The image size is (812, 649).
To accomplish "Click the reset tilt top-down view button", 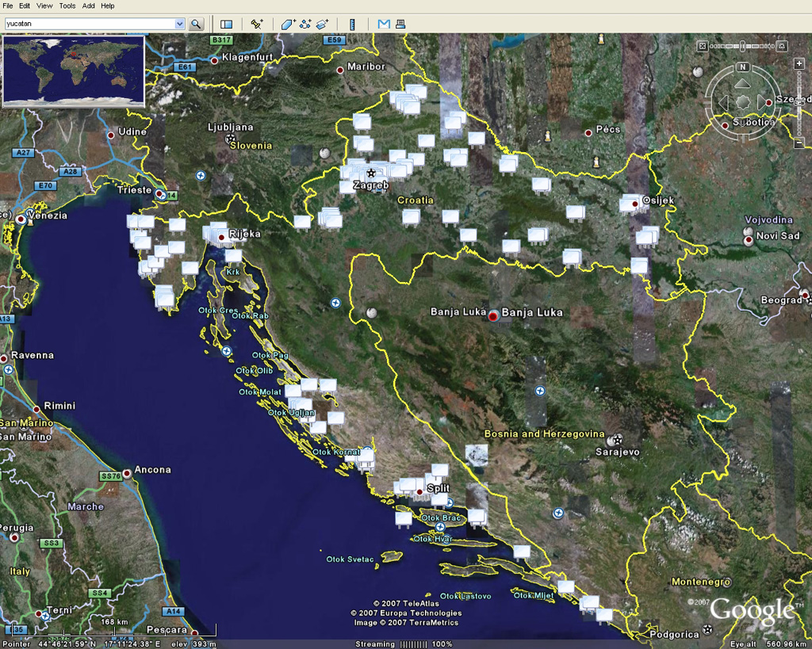I will point(703,46).
